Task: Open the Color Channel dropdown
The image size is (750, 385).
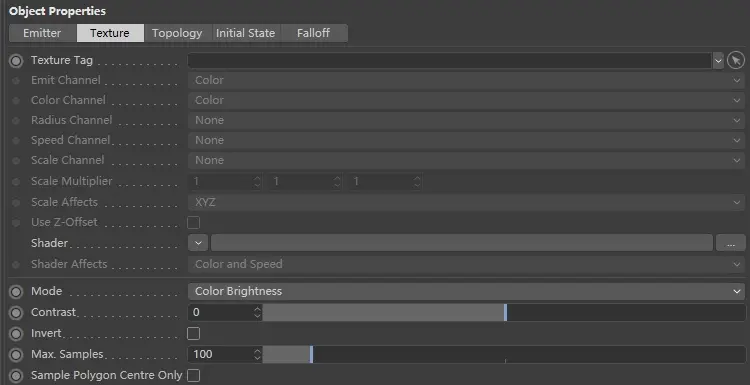Action: (466, 100)
